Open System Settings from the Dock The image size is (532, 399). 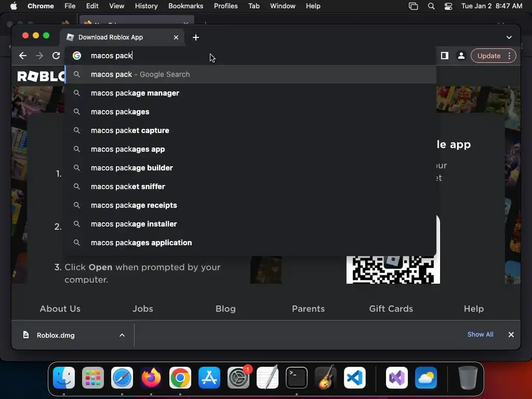(x=238, y=378)
